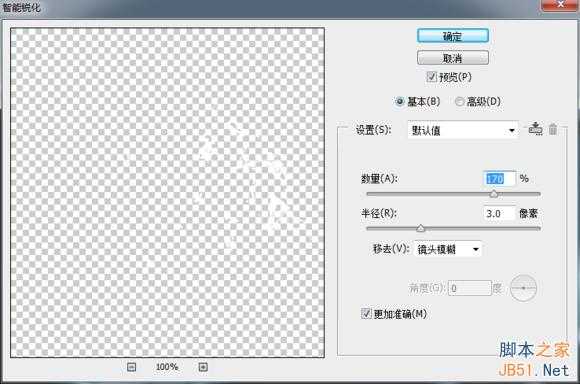Zoom in the preview with plus icon
Viewport: 580px width, 384px height.
tap(203, 367)
